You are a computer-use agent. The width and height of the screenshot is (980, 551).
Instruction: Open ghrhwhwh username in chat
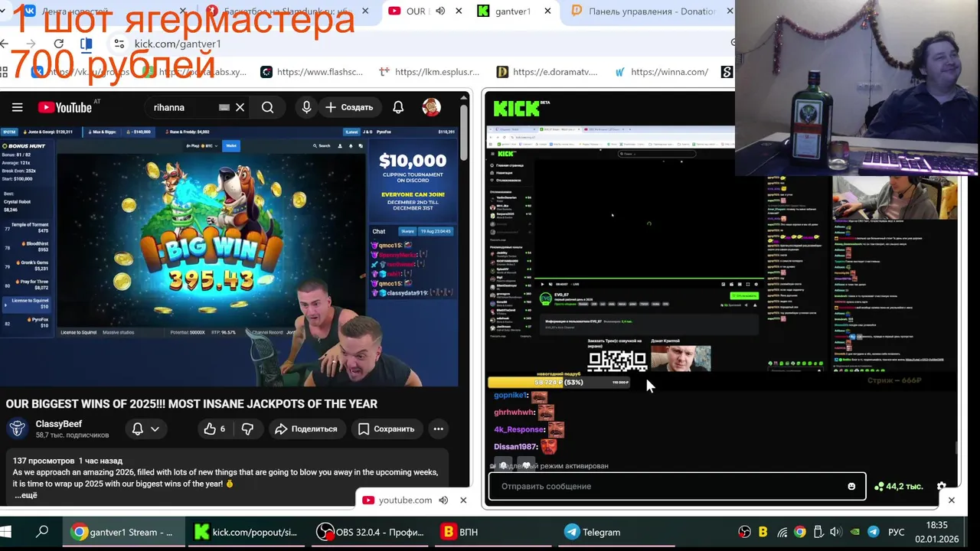514,412
